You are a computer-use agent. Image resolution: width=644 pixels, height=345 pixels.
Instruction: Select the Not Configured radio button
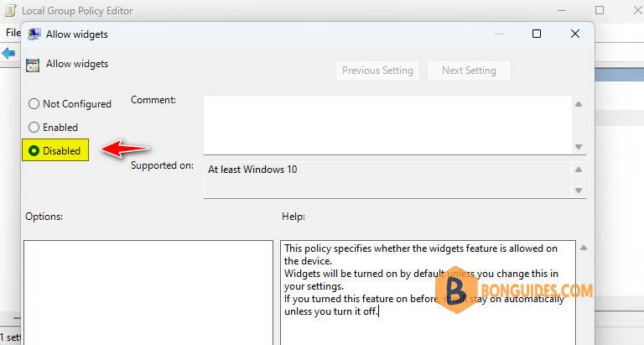(x=34, y=103)
